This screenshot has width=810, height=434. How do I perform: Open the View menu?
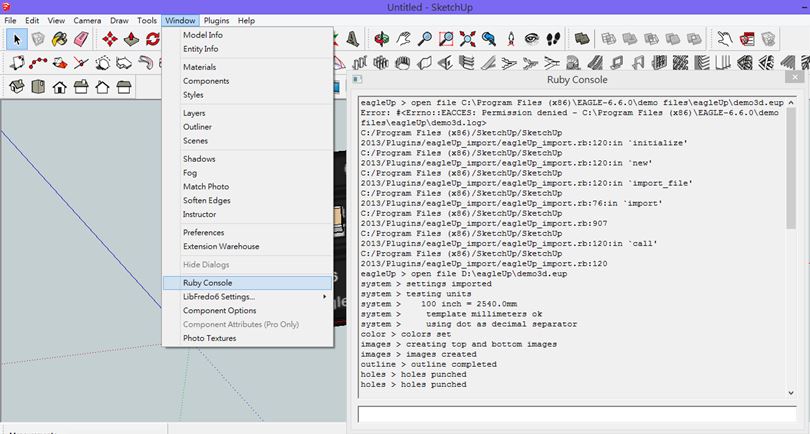point(56,21)
